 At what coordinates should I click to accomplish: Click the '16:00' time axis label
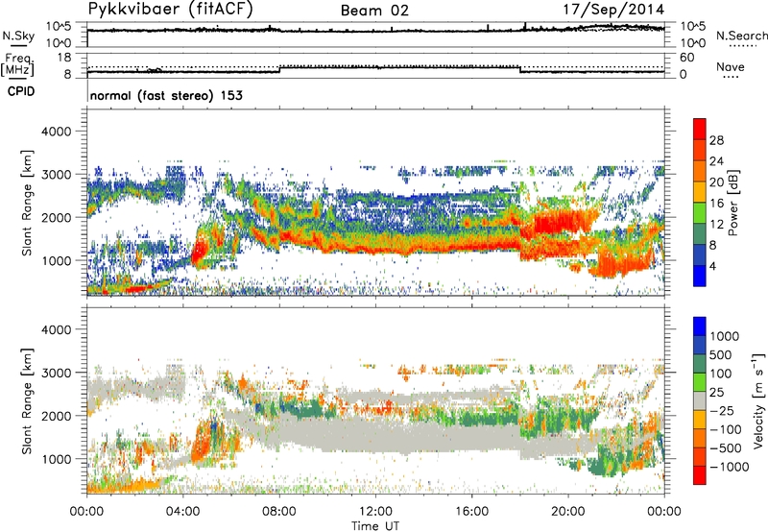(x=471, y=511)
